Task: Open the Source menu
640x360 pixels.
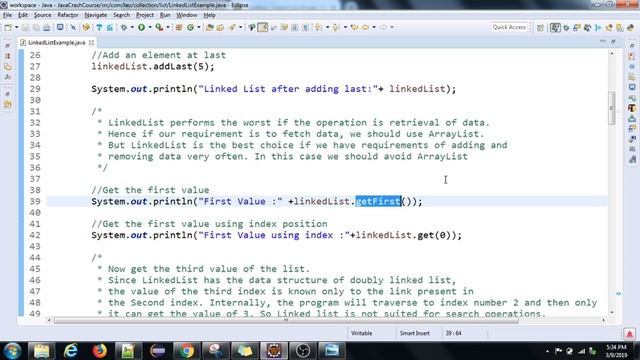Action: 42,15
